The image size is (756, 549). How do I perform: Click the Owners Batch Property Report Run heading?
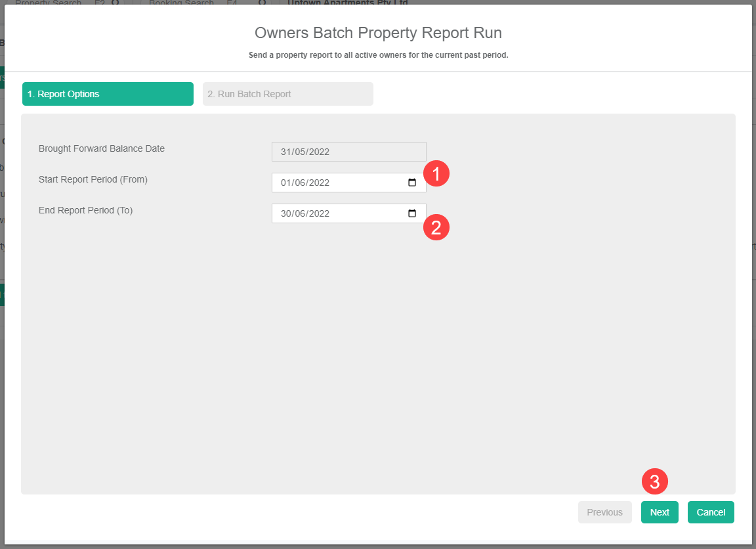click(378, 33)
